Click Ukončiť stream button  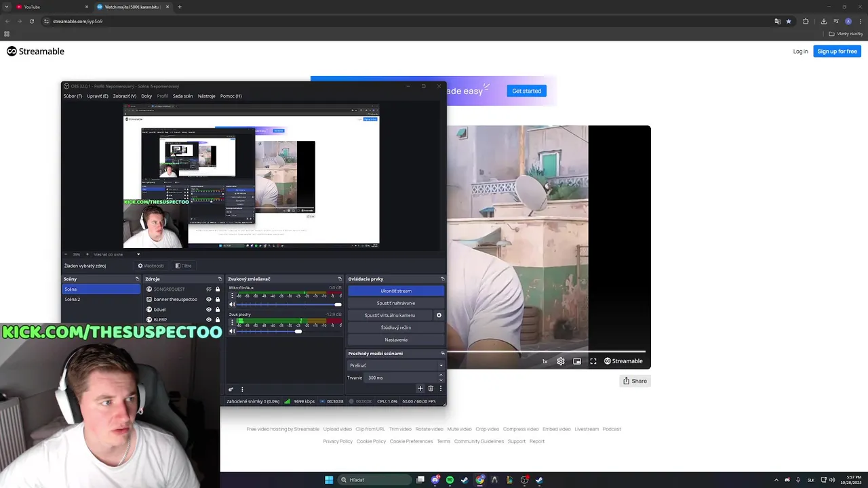click(396, 291)
